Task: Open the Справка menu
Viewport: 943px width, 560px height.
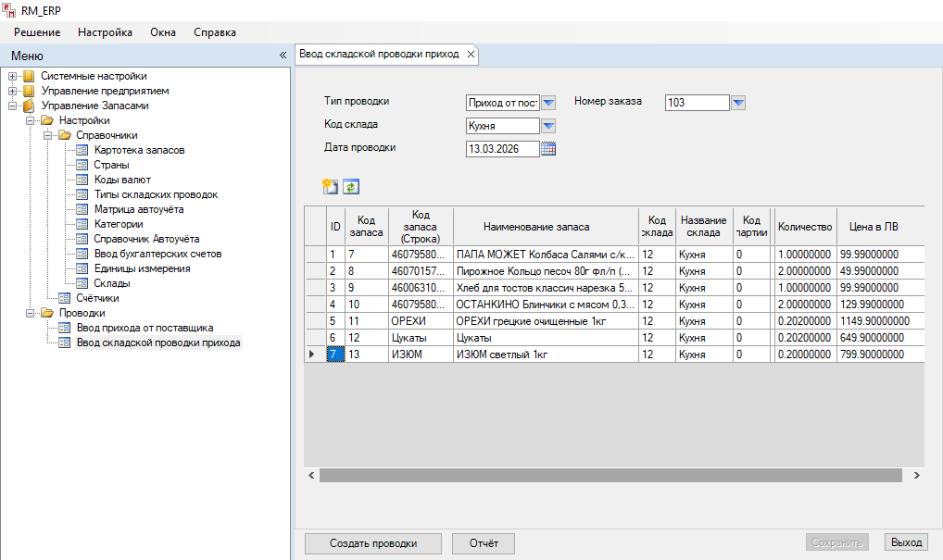Action: click(214, 32)
